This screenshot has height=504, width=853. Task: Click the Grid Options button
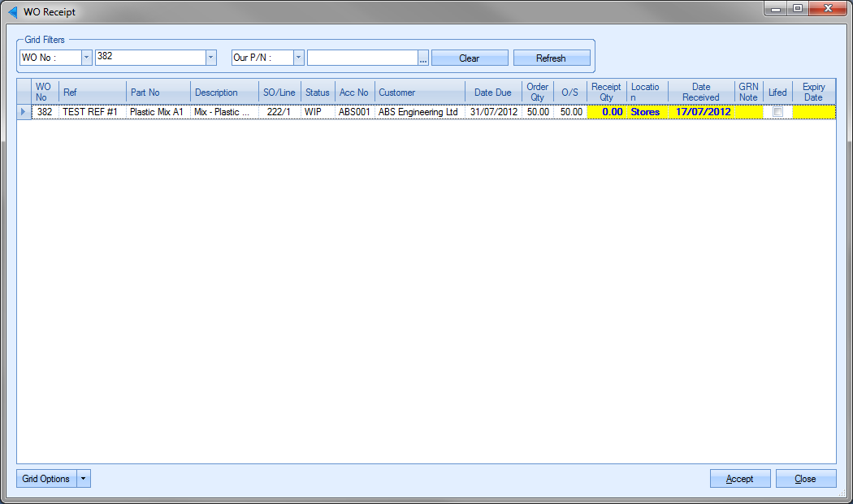click(46, 479)
